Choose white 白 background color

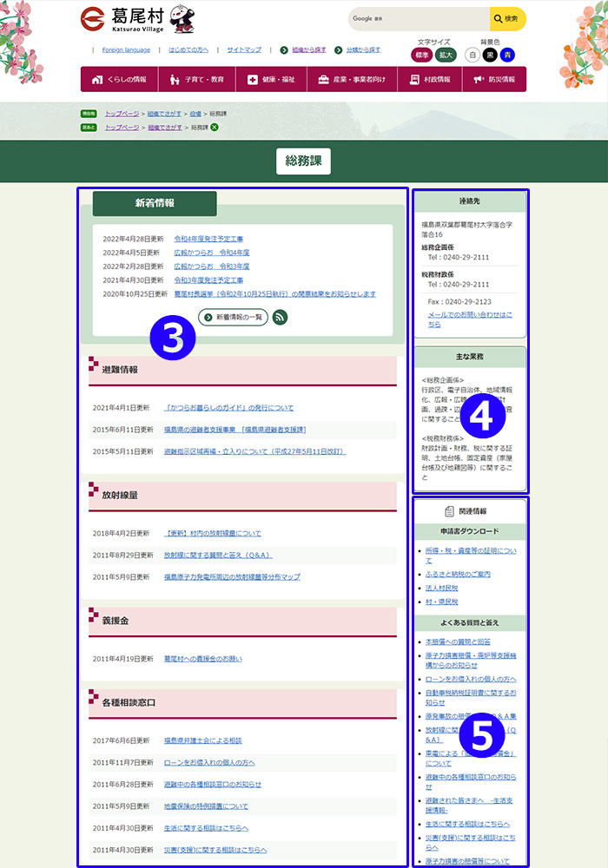coord(472,55)
